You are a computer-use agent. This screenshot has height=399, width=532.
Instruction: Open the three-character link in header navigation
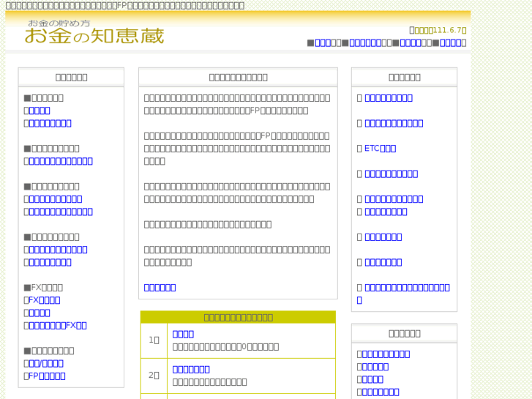pyautogui.click(x=323, y=42)
